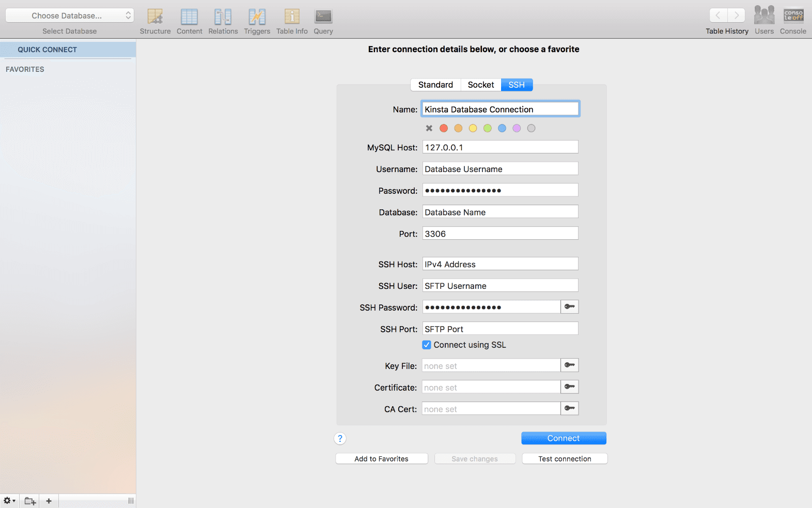Image resolution: width=812 pixels, height=508 pixels.
Task: Click the Test connection button
Action: point(565,459)
